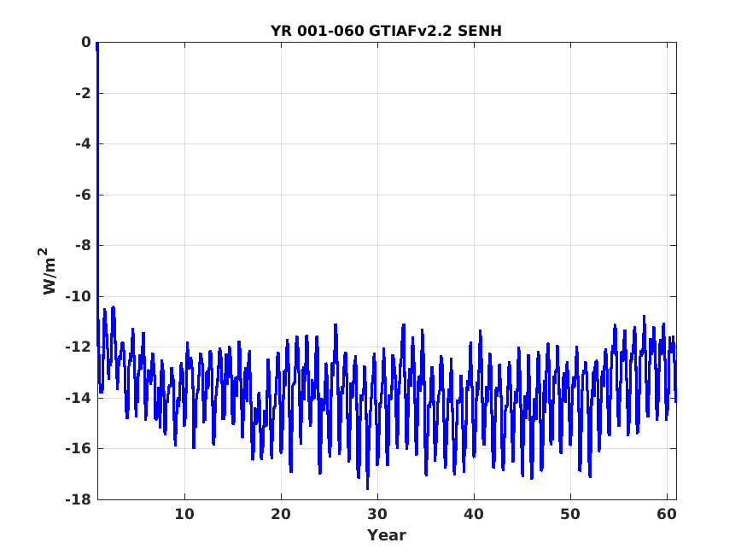Click the y-axis tick label '-4'
747x560 pixels.
click(x=83, y=143)
